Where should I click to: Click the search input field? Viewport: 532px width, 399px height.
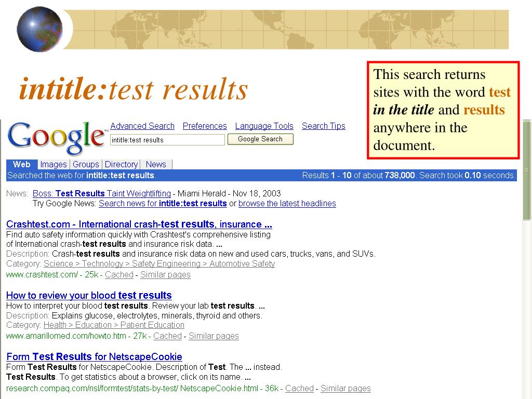[167, 140]
